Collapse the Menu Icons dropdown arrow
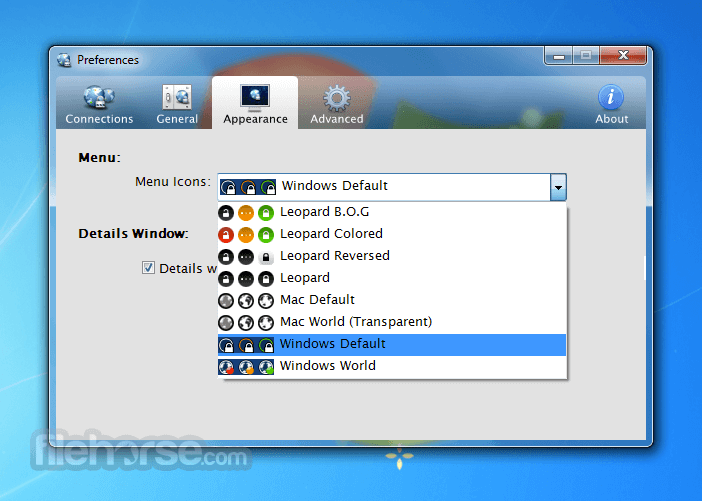702x501 pixels. coord(558,187)
